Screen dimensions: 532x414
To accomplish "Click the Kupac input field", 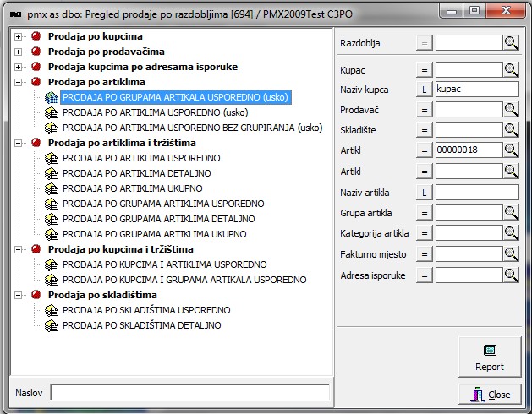I will click(x=469, y=70).
